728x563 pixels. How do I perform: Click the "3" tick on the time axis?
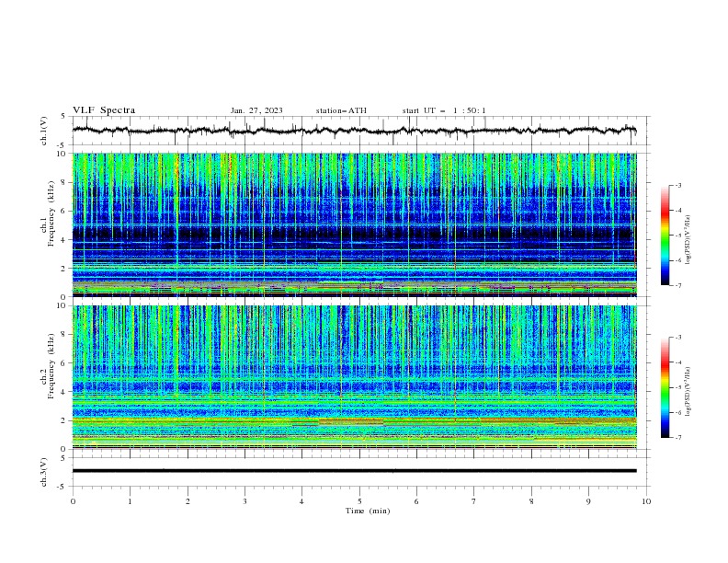pos(245,501)
